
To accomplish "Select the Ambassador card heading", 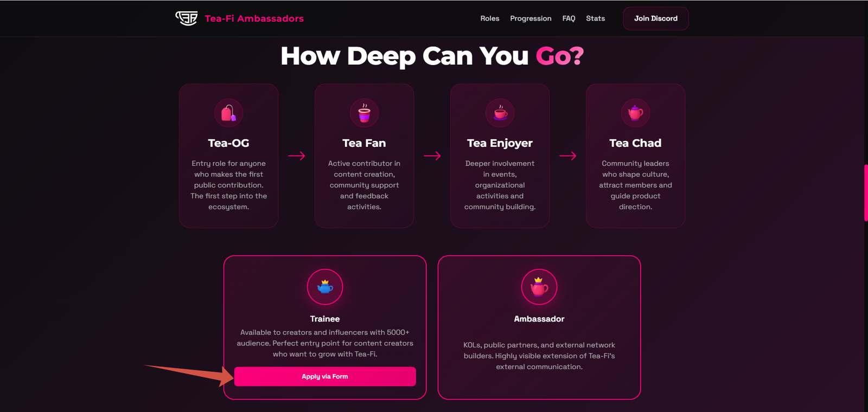I will (x=539, y=319).
